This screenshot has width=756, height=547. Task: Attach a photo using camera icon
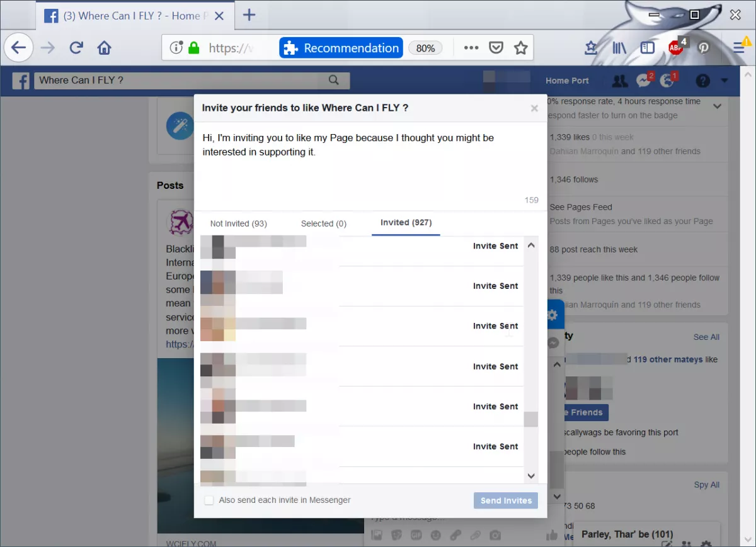click(495, 535)
